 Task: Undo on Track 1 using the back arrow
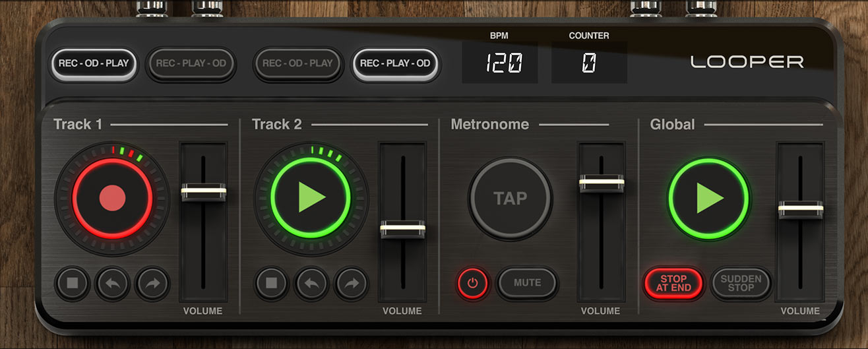coord(112,284)
